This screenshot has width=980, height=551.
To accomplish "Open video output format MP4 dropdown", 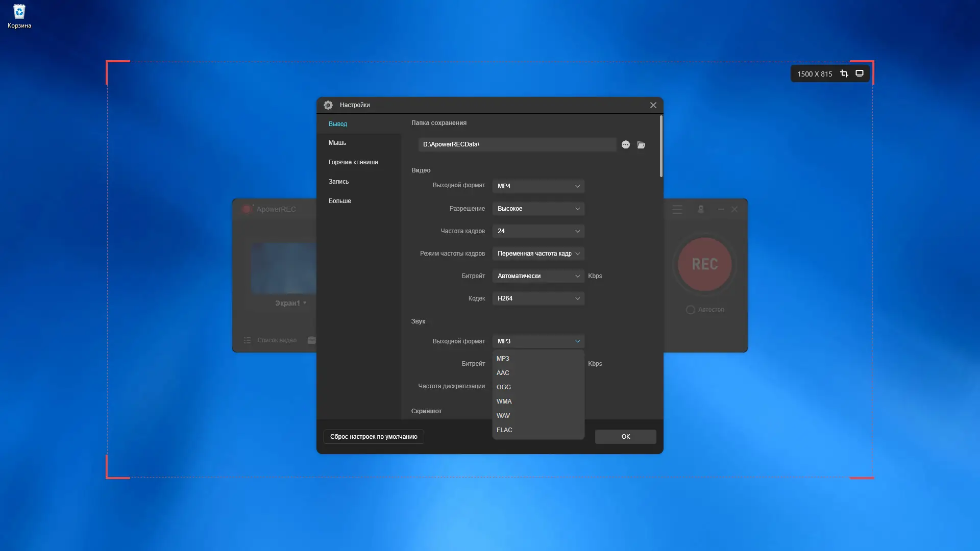I will click(x=538, y=186).
